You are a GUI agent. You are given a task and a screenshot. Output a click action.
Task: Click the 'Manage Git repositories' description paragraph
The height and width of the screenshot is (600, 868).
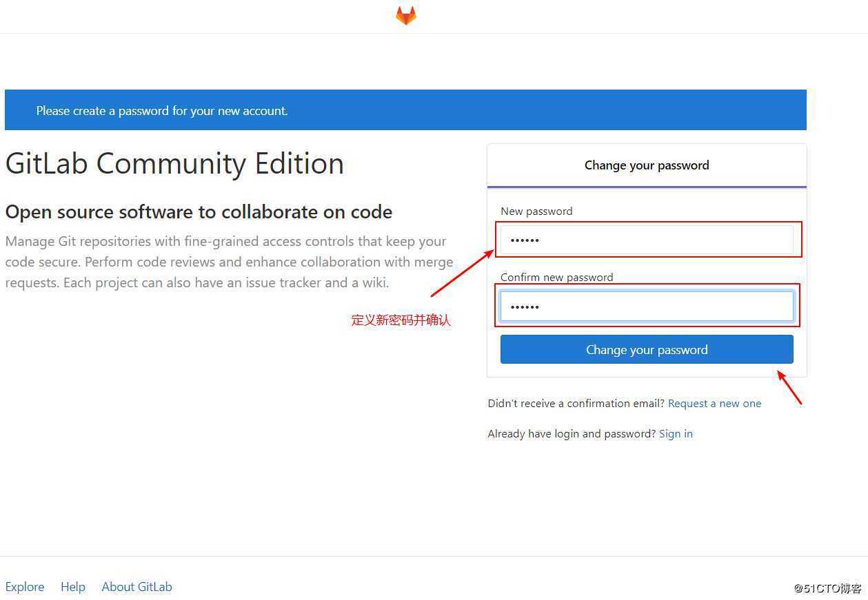(x=229, y=262)
